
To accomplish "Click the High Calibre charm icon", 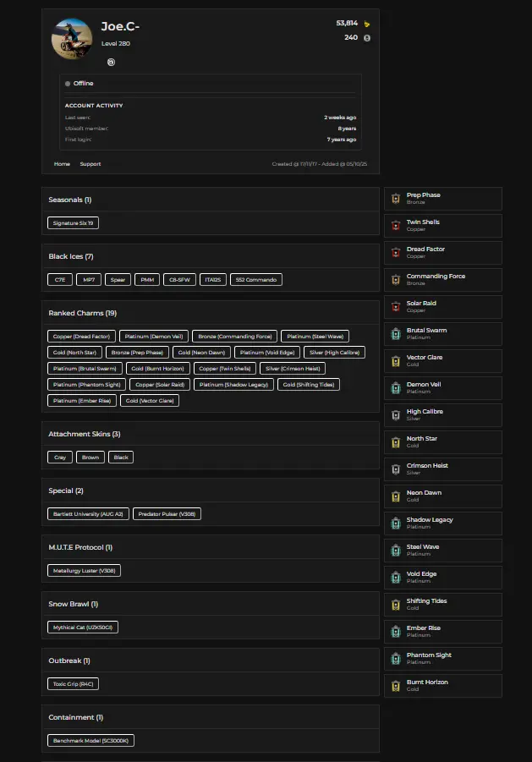I will coord(396,415).
